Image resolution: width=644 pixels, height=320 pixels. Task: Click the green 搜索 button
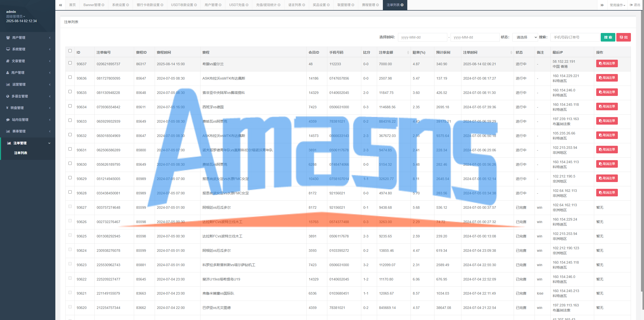point(608,37)
